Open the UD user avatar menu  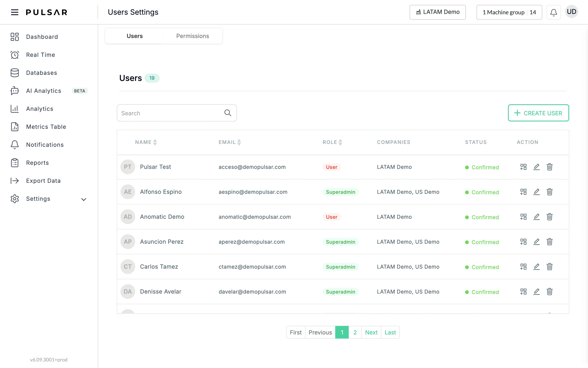571,12
